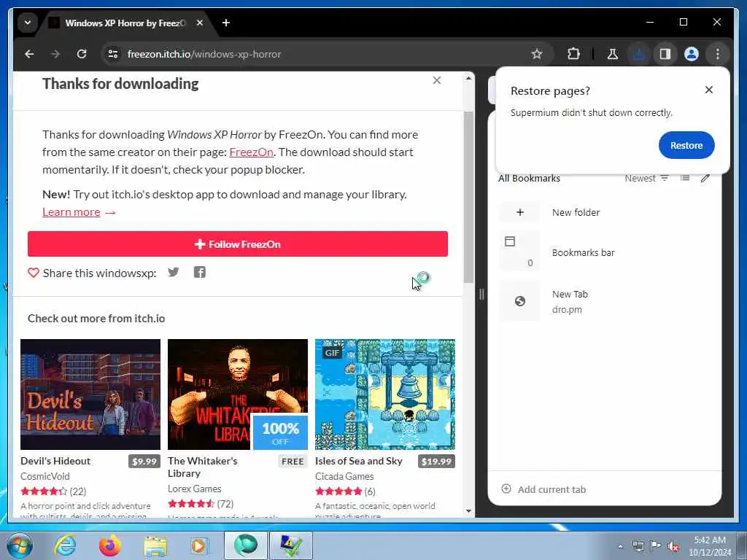The height and width of the screenshot is (560, 747).
Task: Open the Newest sort dropdown
Action: click(646, 178)
